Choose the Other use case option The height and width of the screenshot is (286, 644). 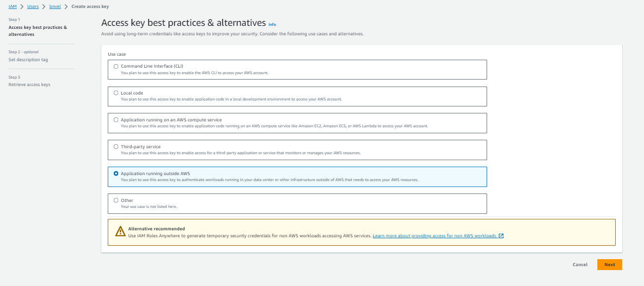(x=116, y=200)
